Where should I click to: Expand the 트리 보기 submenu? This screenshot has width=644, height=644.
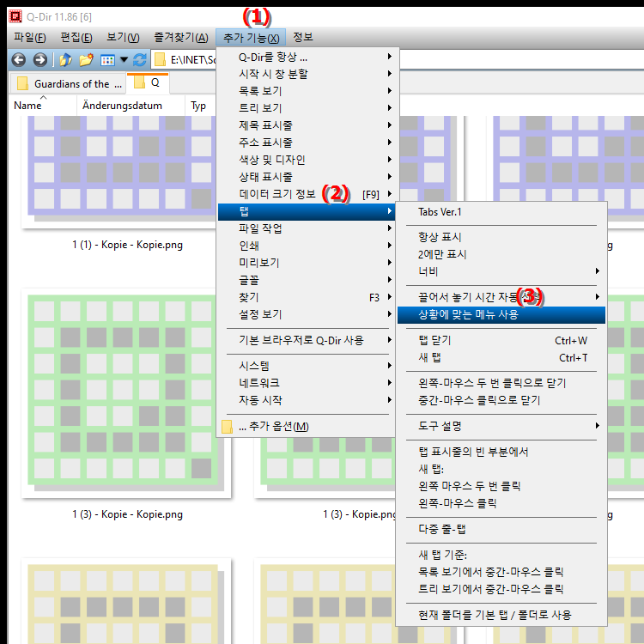(x=307, y=108)
